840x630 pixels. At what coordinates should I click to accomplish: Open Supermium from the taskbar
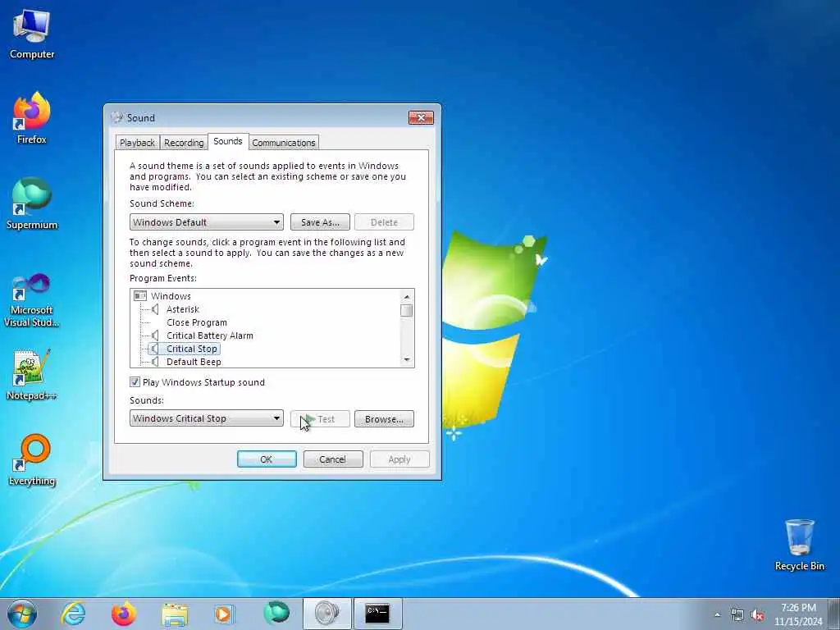276,614
